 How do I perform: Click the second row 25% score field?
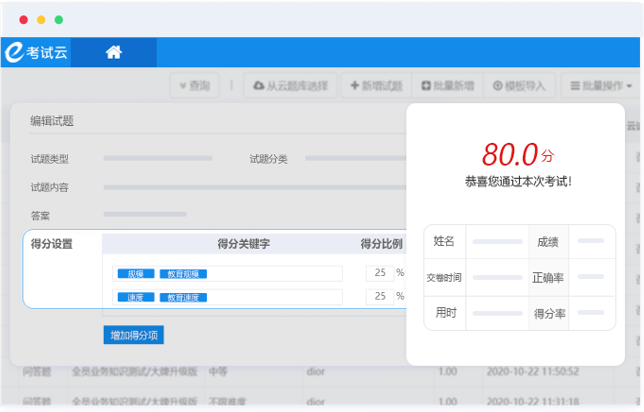coord(380,296)
